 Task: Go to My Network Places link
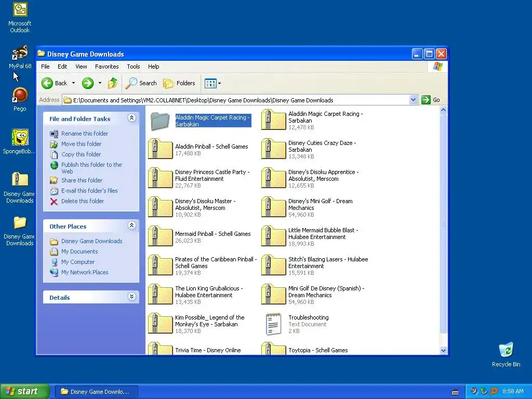(85, 272)
